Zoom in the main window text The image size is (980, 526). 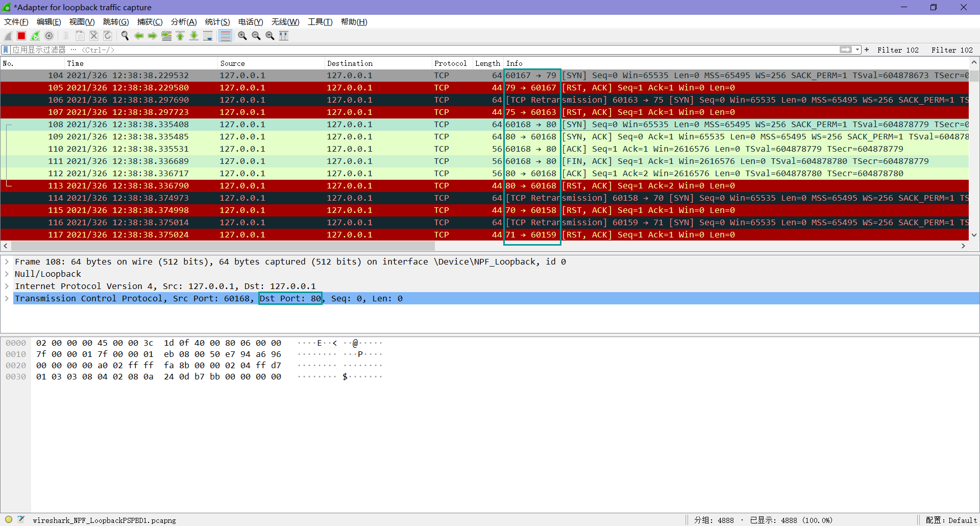point(242,36)
